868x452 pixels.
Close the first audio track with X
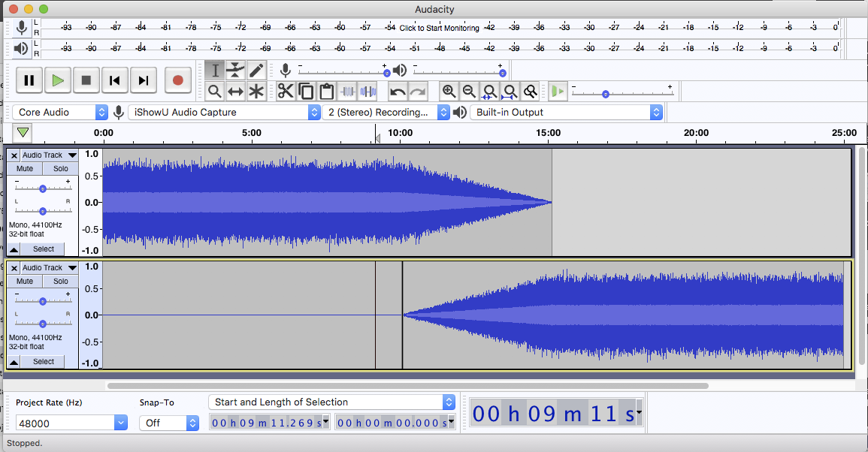point(14,156)
